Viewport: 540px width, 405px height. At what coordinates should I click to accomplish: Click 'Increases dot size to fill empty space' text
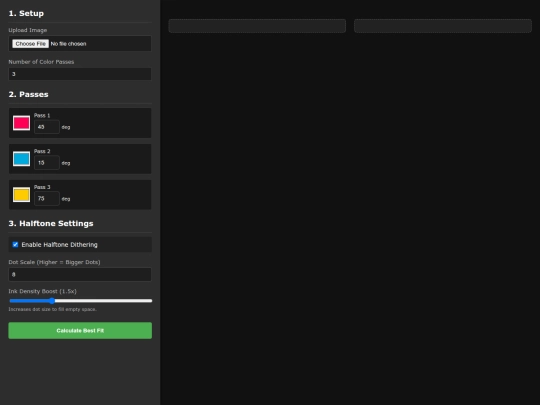[52, 309]
